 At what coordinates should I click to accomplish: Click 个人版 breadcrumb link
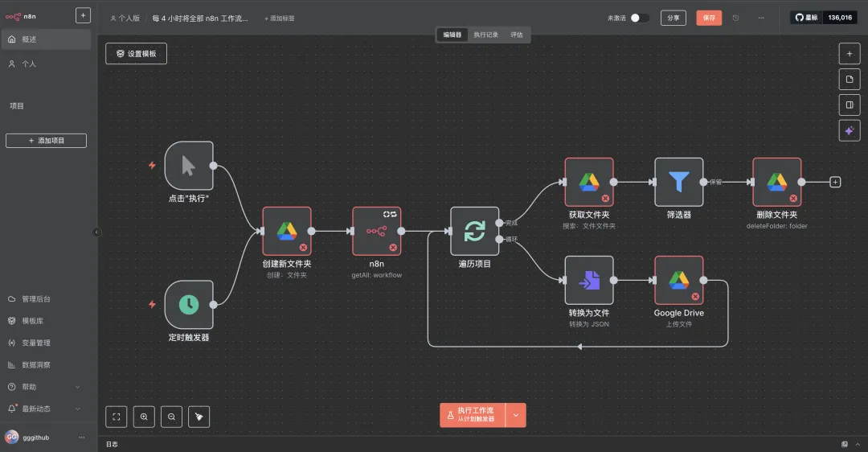pos(125,18)
